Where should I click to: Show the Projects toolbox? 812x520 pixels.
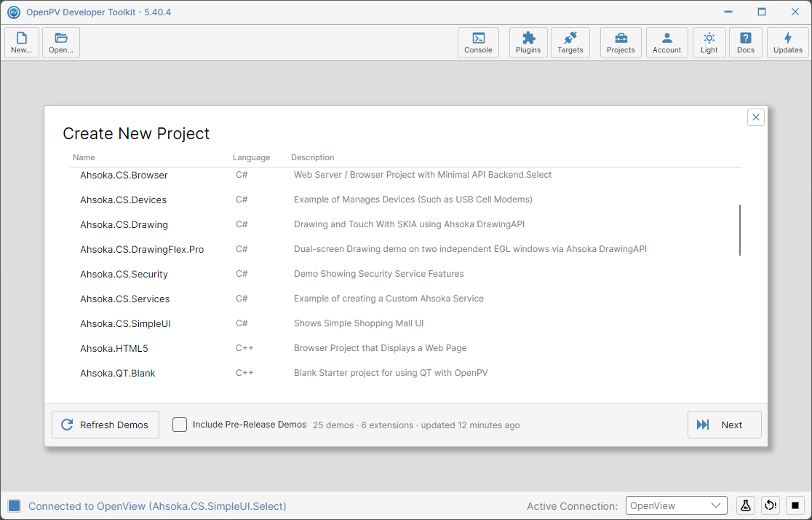point(621,42)
